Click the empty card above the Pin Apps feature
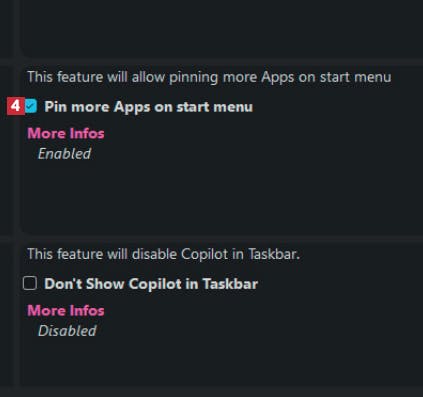Image resolution: width=423 pixels, height=397 pixels. 222,28
